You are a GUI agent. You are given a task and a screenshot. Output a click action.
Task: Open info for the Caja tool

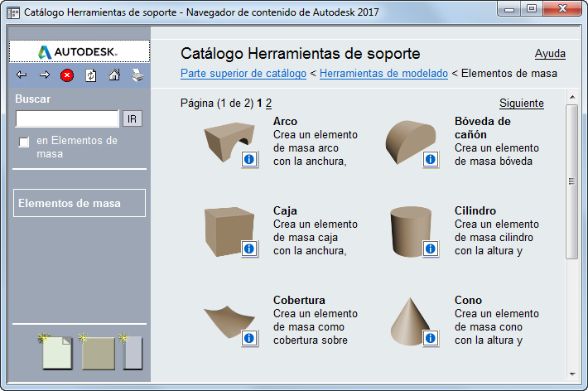tap(249, 249)
